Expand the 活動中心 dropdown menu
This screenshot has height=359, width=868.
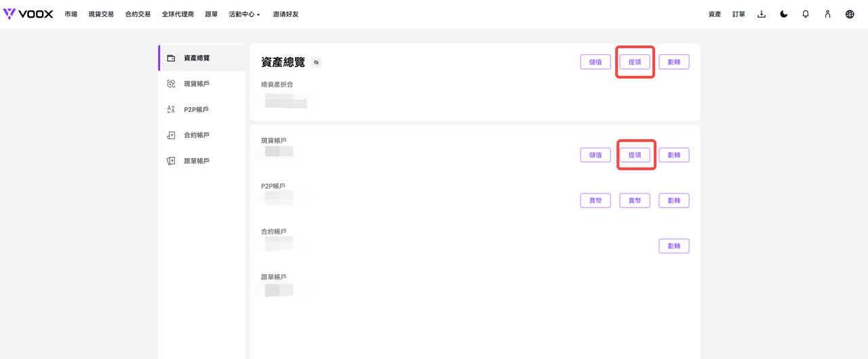(245, 14)
